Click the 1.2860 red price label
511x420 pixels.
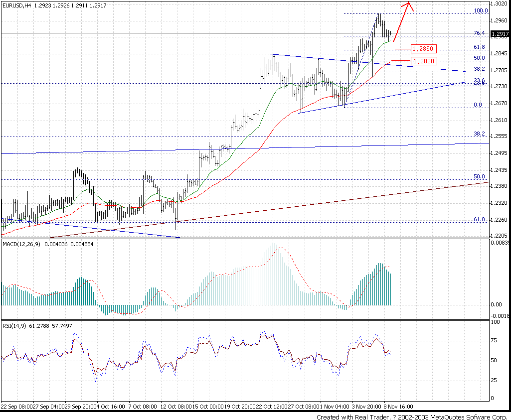[423, 49]
